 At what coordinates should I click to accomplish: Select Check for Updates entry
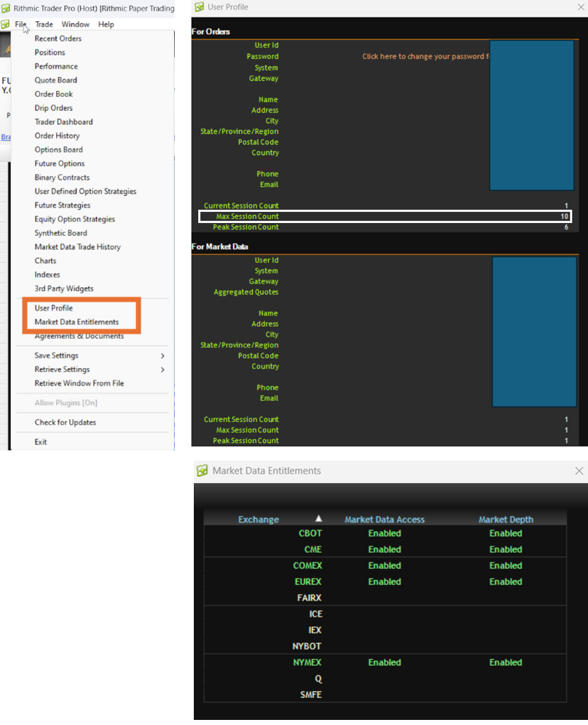(x=65, y=422)
